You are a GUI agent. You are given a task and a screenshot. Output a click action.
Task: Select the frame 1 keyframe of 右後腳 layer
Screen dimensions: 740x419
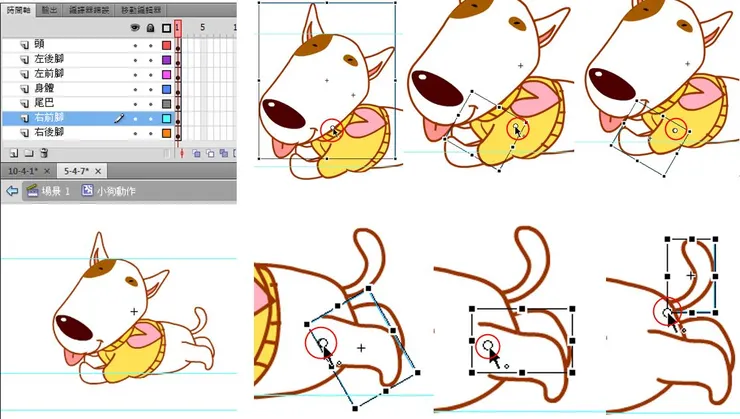178,134
